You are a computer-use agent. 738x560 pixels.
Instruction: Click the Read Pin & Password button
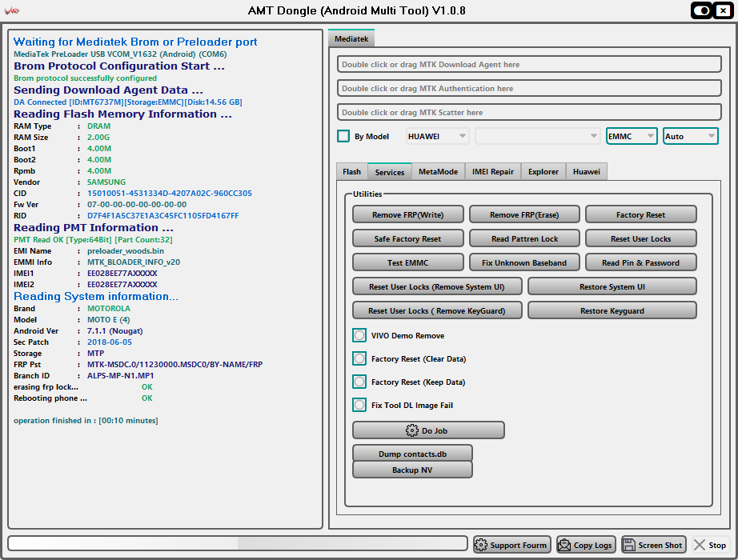click(640, 262)
